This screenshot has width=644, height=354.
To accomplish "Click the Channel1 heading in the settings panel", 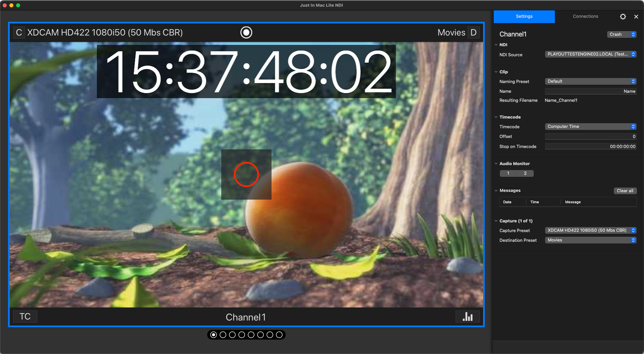I will (x=513, y=34).
